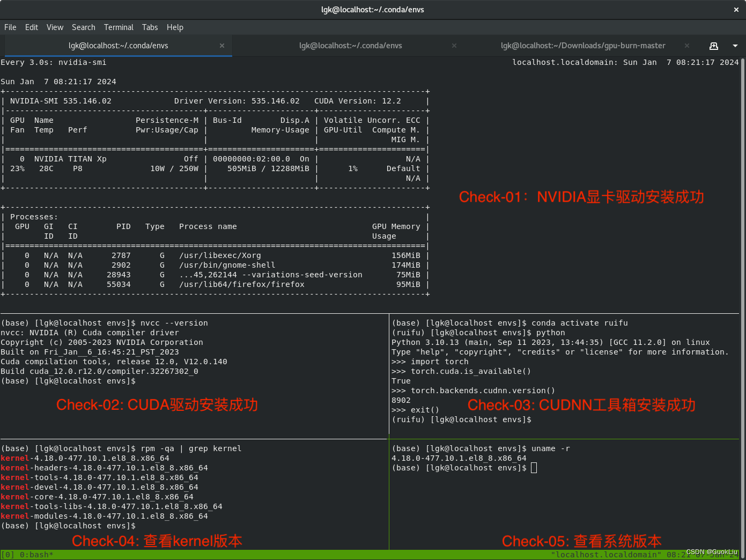Screen dimensions: 746x560
Task: Click the conda activate ruifu command
Action: coord(580,323)
